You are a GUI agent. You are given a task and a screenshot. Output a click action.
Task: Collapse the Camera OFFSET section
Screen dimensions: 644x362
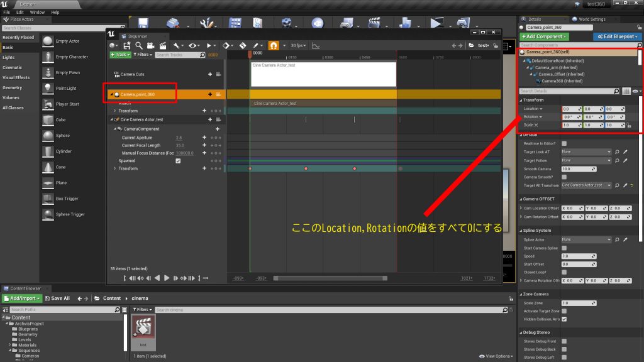pyautogui.click(x=521, y=199)
